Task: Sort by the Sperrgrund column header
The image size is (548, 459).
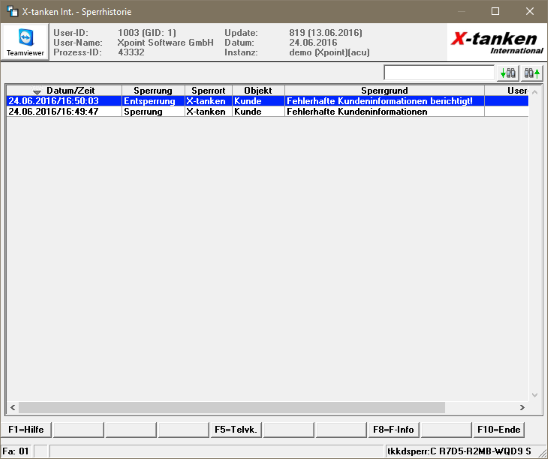Action: point(384,91)
